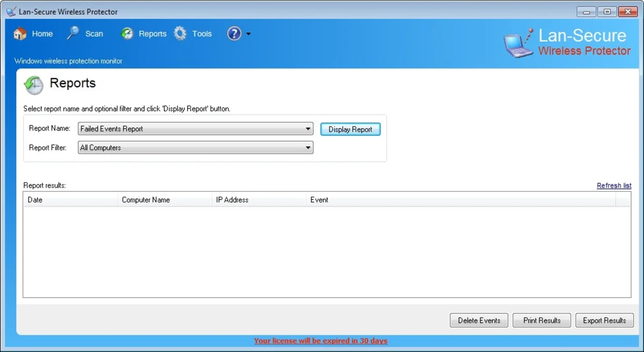Image resolution: width=644 pixels, height=352 pixels.
Task: Click the license expiration notice link
Action: [321, 341]
